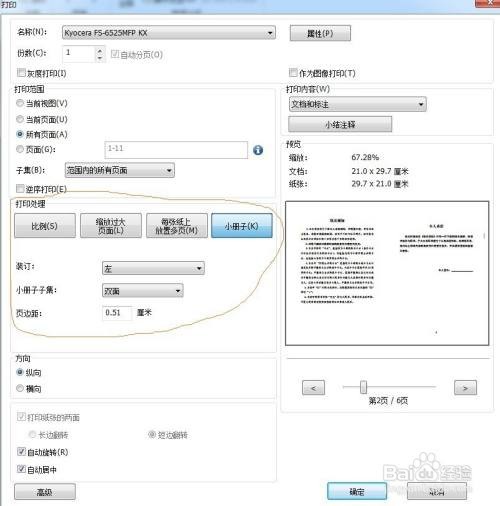Go to next preview page with > button
Screen dimensions: 500x506
click(465, 388)
